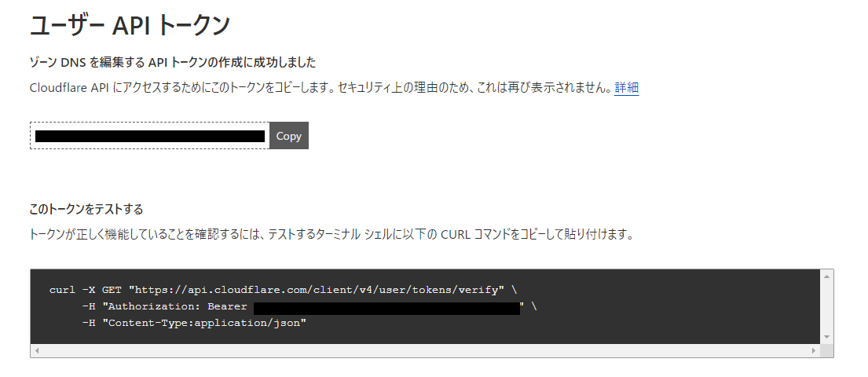This screenshot has height=377, width=868.
Task: Click the Content-Type:application/json line
Action: (x=194, y=323)
